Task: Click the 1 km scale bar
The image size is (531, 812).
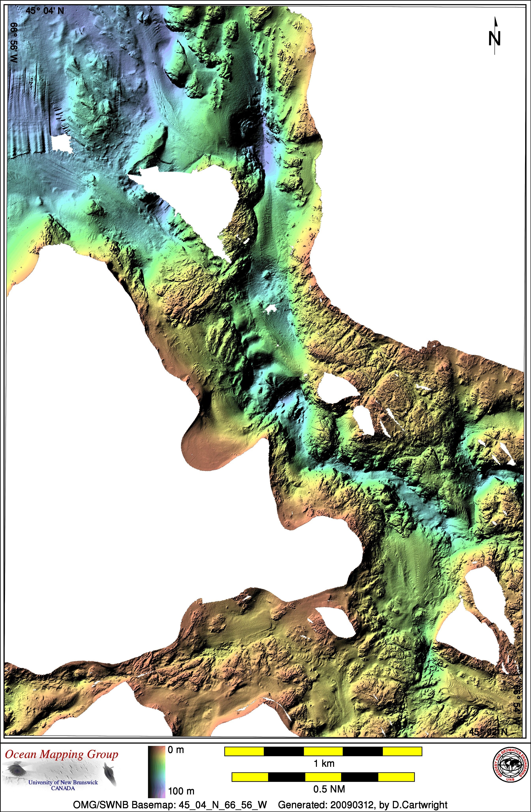Action: click(x=323, y=751)
